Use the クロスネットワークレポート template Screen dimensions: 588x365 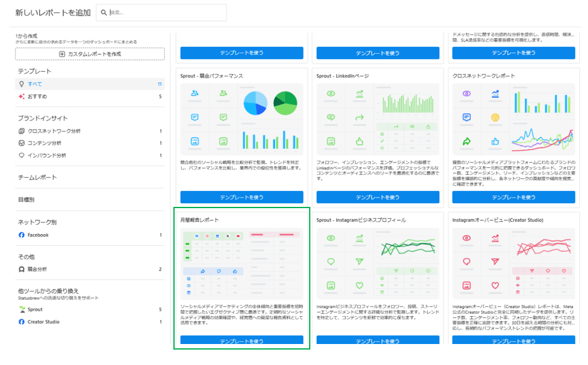click(513, 197)
